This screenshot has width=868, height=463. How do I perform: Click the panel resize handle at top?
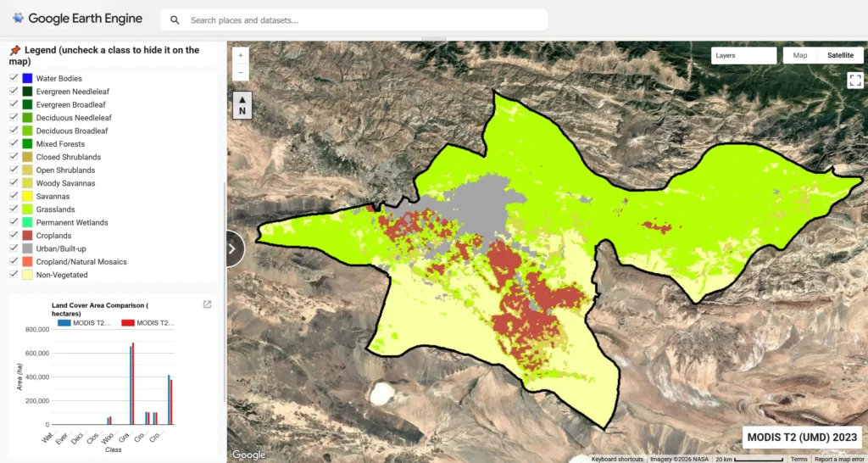pos(434,39)
